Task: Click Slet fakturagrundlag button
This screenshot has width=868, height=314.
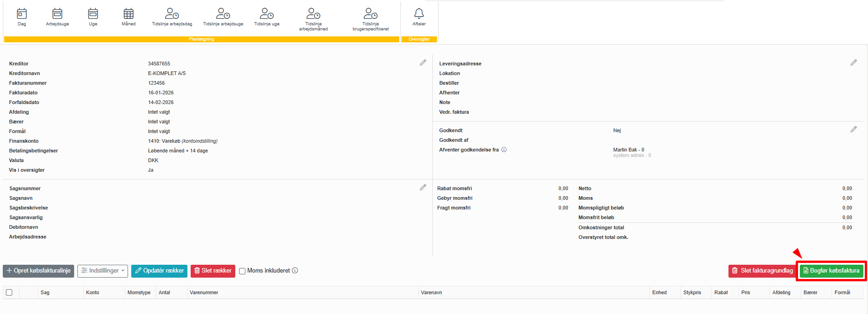Action: tap(762, 271)
